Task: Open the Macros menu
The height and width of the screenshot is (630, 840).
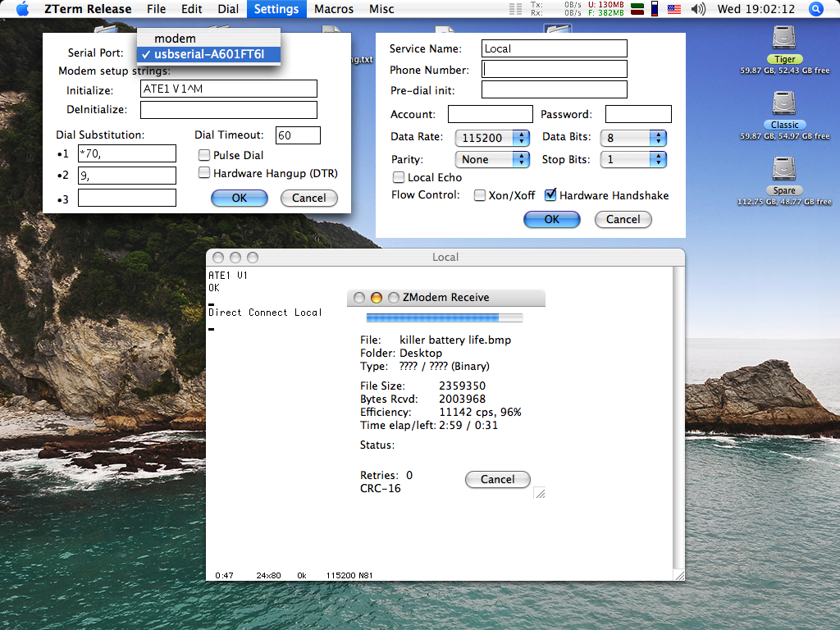Action: pos(334,9)
